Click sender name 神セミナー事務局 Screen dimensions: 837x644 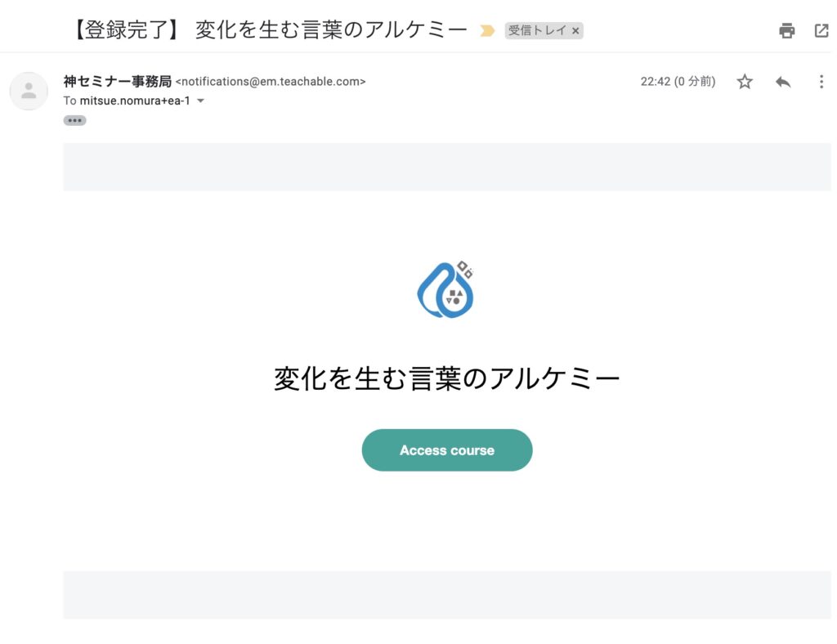[x=118, y=81]
